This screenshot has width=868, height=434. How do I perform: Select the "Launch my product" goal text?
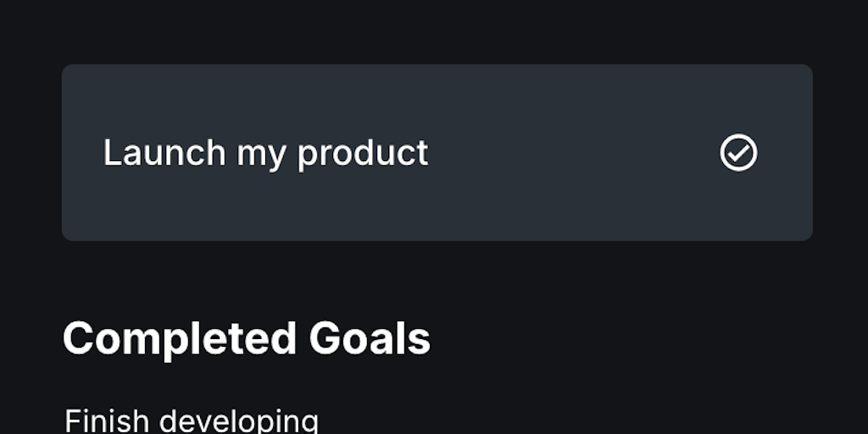(265, 153)
